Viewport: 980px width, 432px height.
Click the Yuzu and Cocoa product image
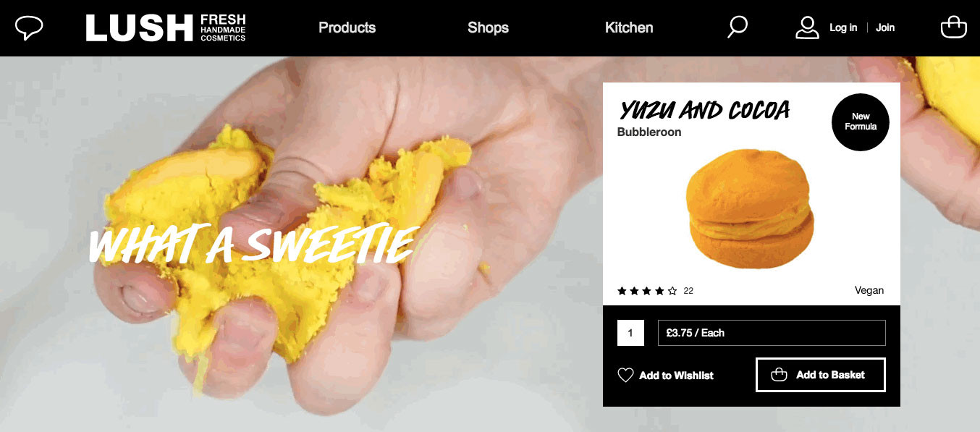(751, 209)
